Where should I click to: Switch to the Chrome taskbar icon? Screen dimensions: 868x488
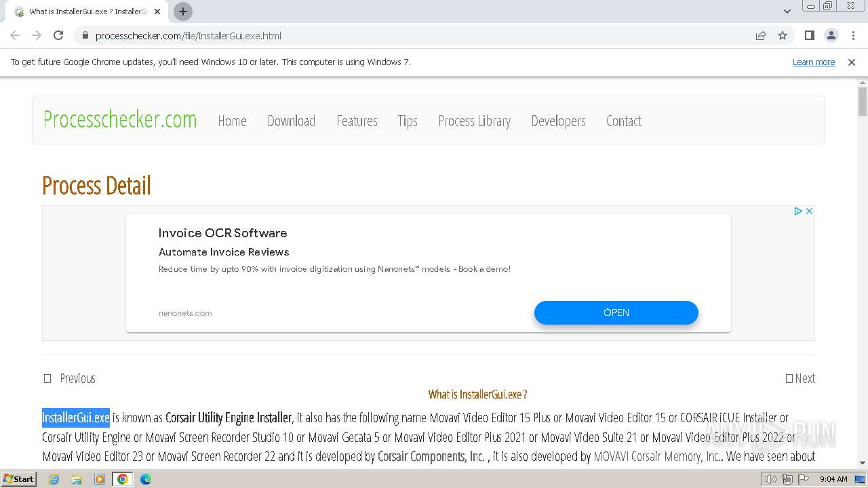click(123, 479)
